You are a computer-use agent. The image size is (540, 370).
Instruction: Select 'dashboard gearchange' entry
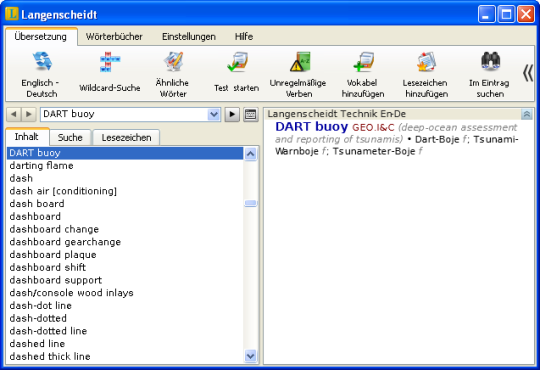[x=125, y=242]
